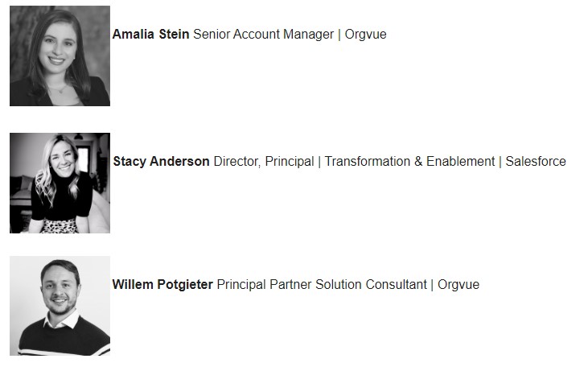Select the Senior Account Manager title text
Screen dimensions: 588x367
click(x=263, y=34)
